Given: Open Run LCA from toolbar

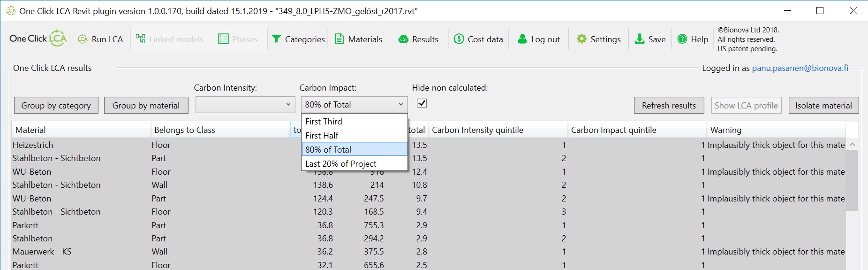Looking at the screenshot, I should tap(101, 39).
